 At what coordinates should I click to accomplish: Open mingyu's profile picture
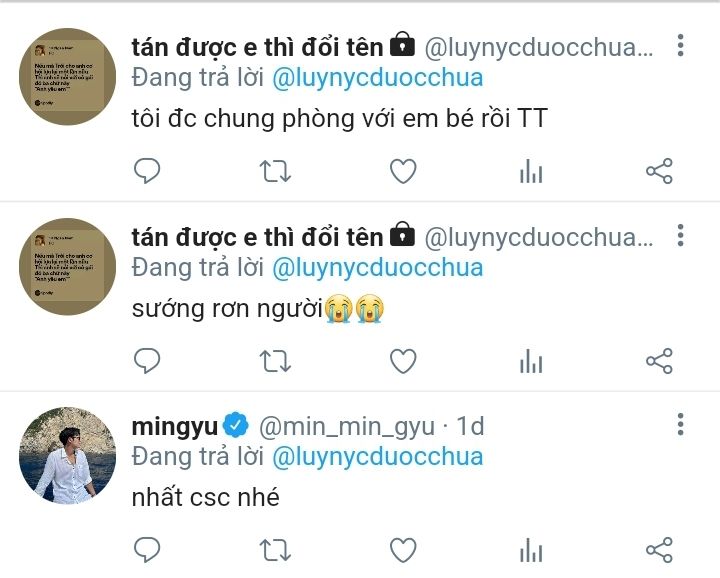pos(68,455)
